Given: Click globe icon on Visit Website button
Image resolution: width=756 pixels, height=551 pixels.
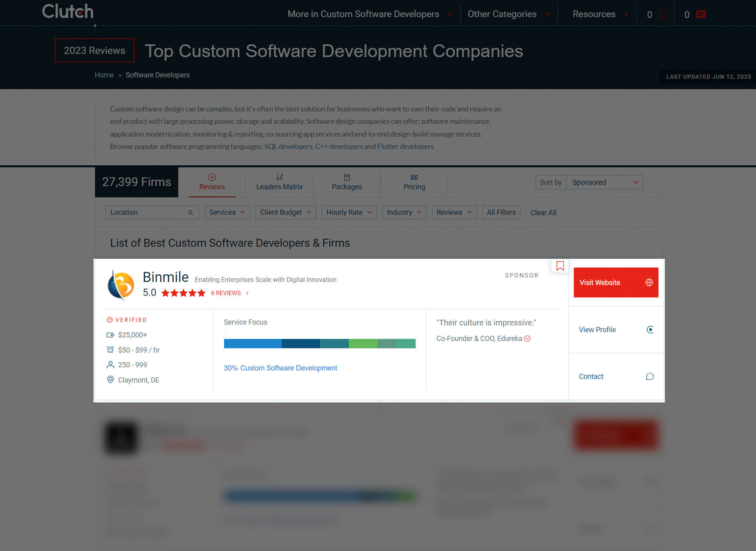Looking at the screenshot, I should 649,283.
